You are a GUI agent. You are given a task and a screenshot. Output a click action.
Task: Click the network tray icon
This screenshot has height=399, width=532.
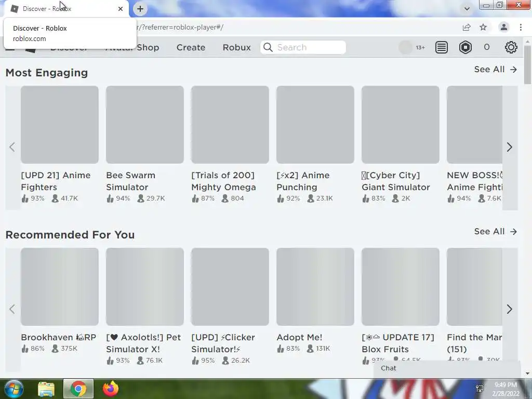tap(480, 389)
